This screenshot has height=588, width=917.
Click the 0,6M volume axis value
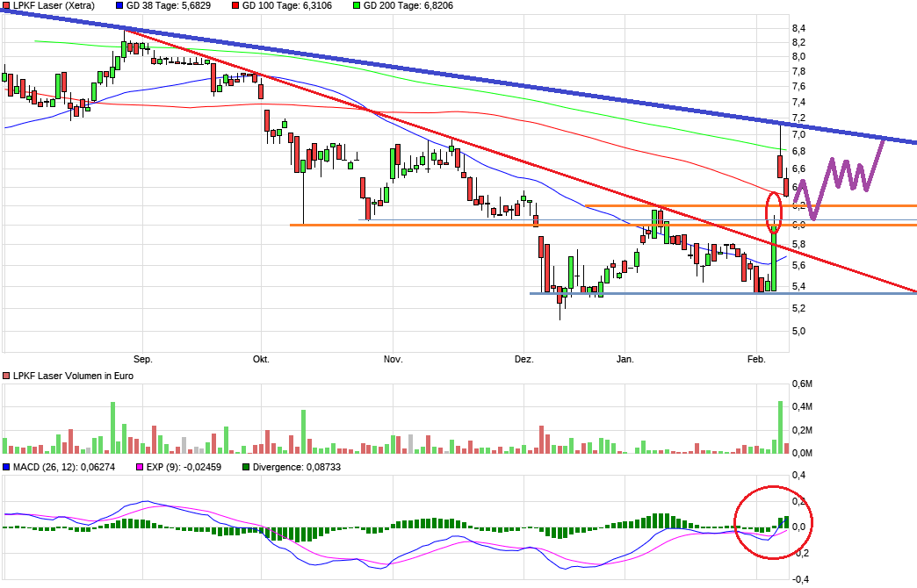pos(803,384)
